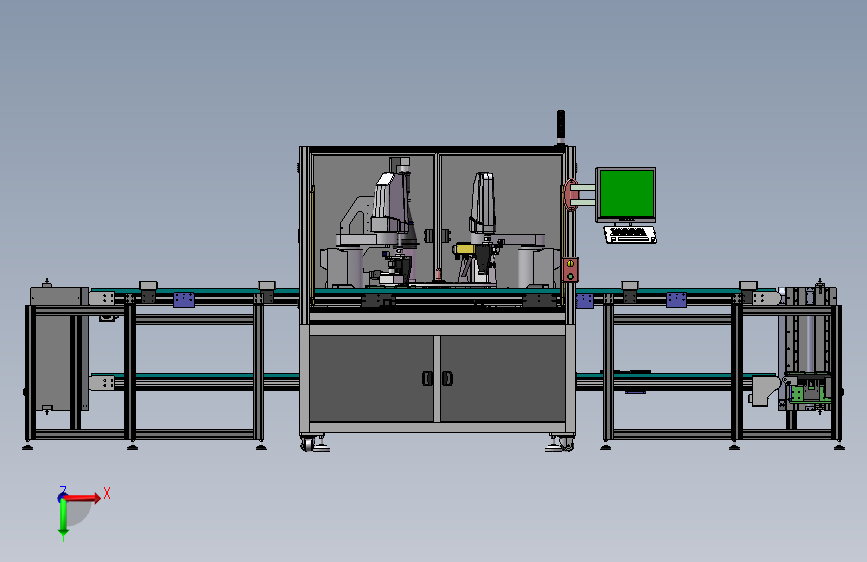Viewport: 867px width, 562px height.
Task: Pick the yellow component on the right robot
Action: coord(463,249)
